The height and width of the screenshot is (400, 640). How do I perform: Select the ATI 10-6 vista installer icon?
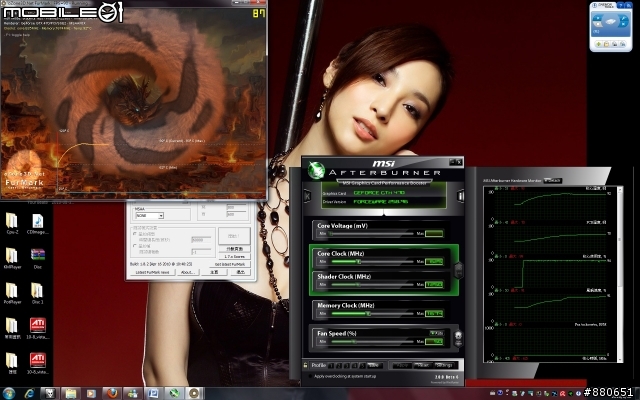pos(38,363)
